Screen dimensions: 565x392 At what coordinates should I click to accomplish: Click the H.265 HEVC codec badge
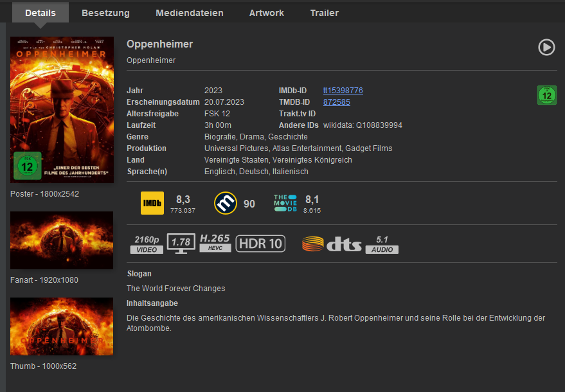pos(215,243)
